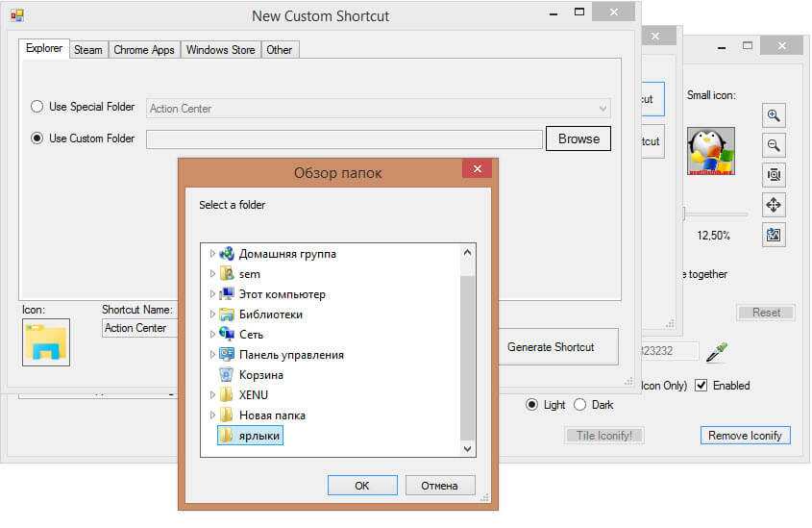This screenshot has width=812, height=528.
Task: Expand the XENU folder node
Action: point(213,395)
